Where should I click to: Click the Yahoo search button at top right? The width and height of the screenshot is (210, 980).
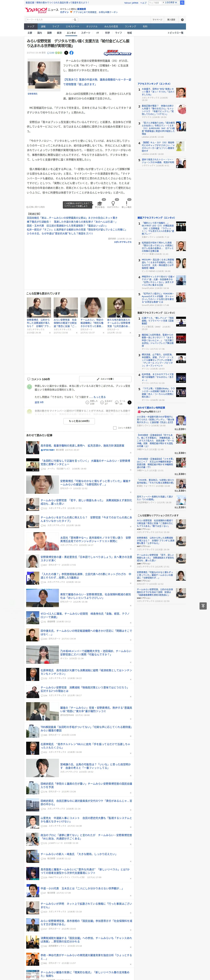click(182, 3)
